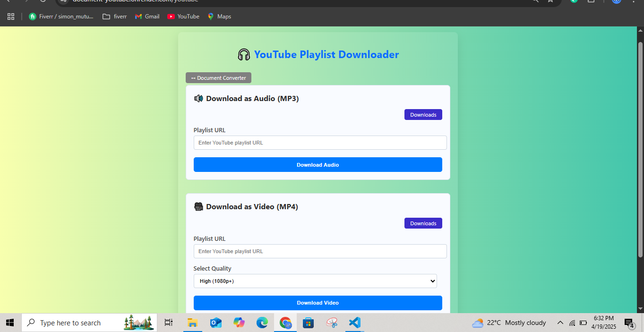Open the YouTube bookmark
Screen dimensions: 644x332
tap(183, 17)
